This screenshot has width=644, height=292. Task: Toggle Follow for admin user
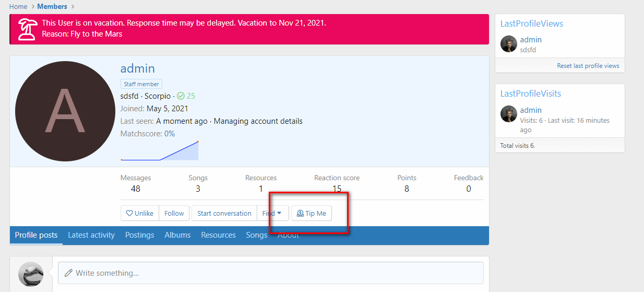(x=174, y=213)
